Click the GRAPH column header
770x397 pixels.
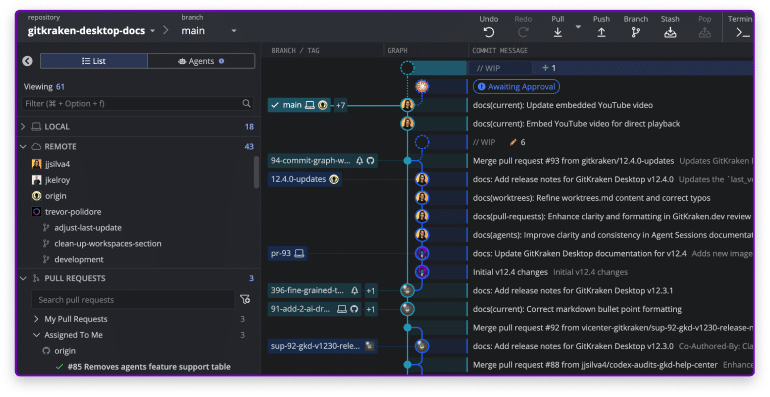(397, 51)
